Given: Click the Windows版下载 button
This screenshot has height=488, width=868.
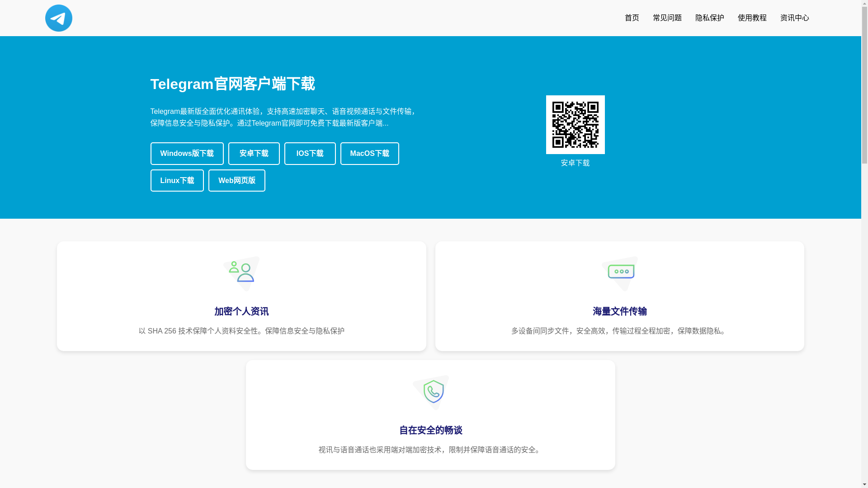Looking at the screenshot, I should tap(187, 154).
